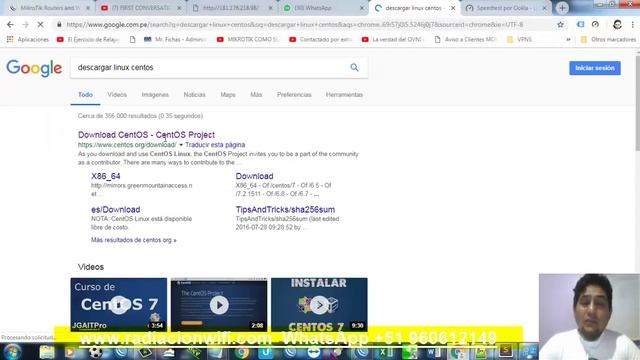This screenshot has height=360, width=640.
Task: Open the media player taskbar icon
Action: pyautogui.click(x=70, y=352)
